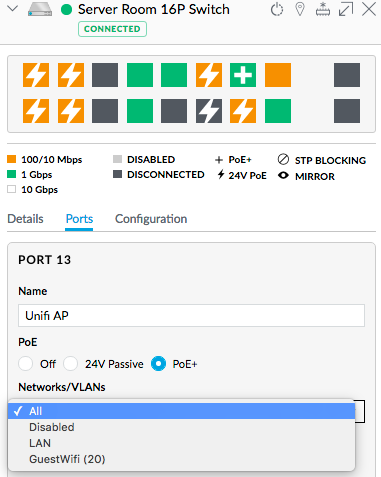Select port 1 with 24V PoE bolt
Image resolution: width=381 pixels, height=477 pixels.
[36, 75]
